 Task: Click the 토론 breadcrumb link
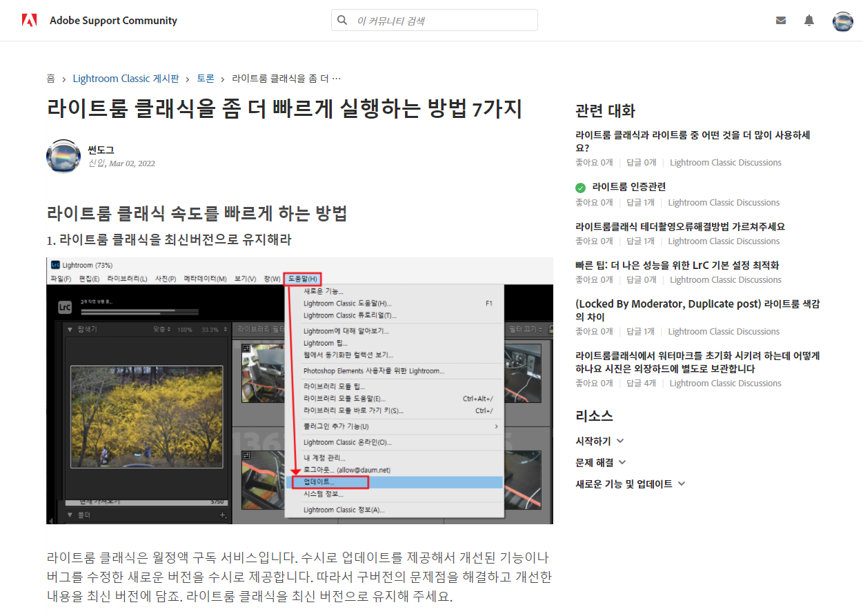coord(205,78)
